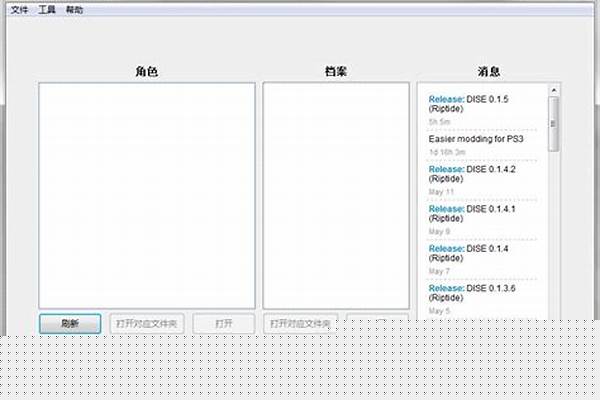
Task: Open the Release: DISE 0.1.4.2 (Riptide) item
Action: pyautogui.click(x=472, y=174)
